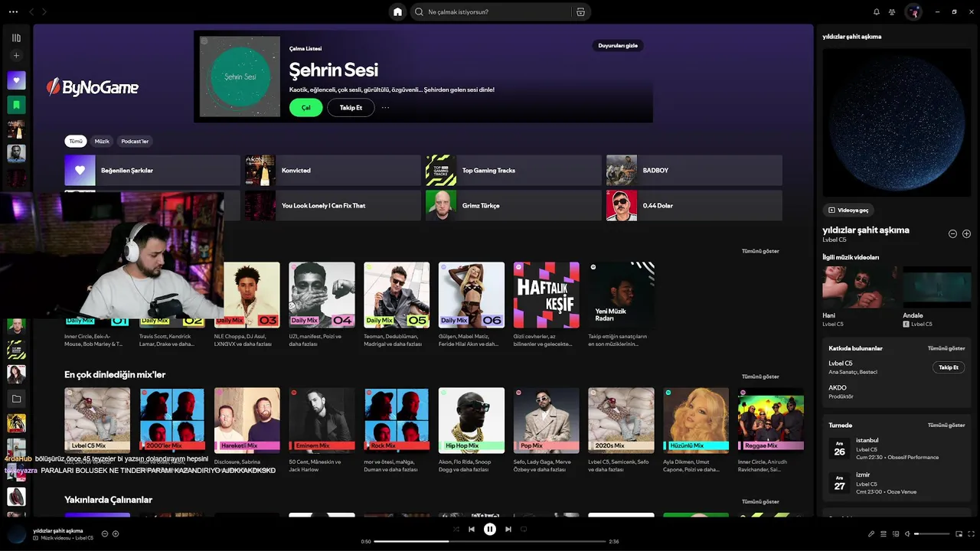Viewport: 980px width, 551px height.
Task: Open the profile avatar menu
Action: [x=913, y=11]
